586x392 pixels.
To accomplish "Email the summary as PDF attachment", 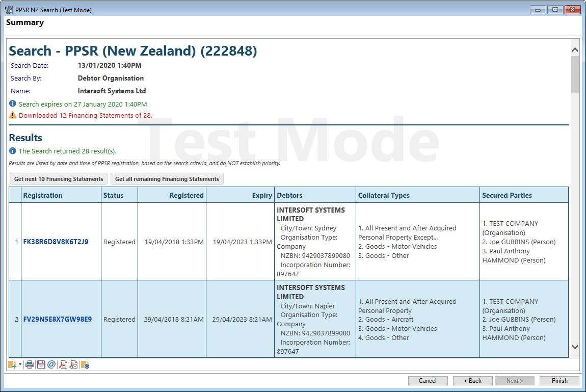I will [x=73, y=364].
